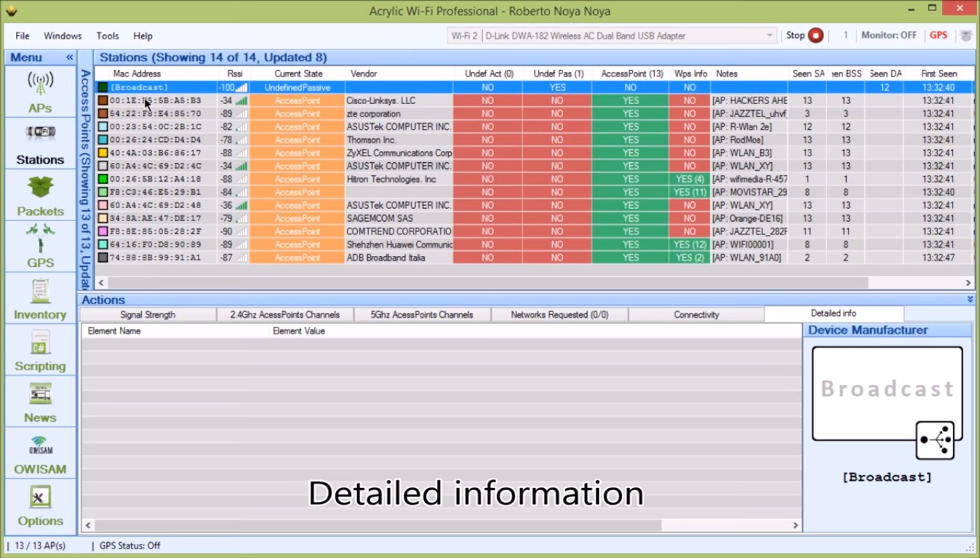
Task: Switch to 2.4Ghz AcessPoints Channels tab
Action: tap(285, 315)
